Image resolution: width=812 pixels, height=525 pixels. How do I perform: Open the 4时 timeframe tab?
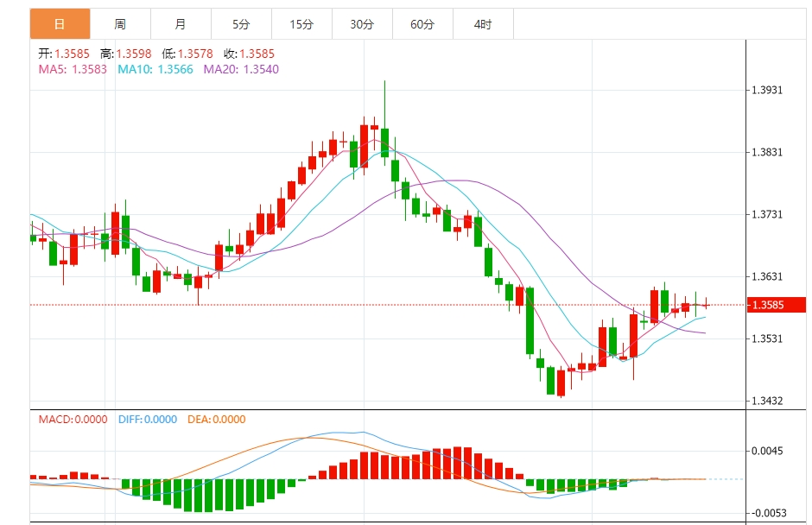point(483,24)
